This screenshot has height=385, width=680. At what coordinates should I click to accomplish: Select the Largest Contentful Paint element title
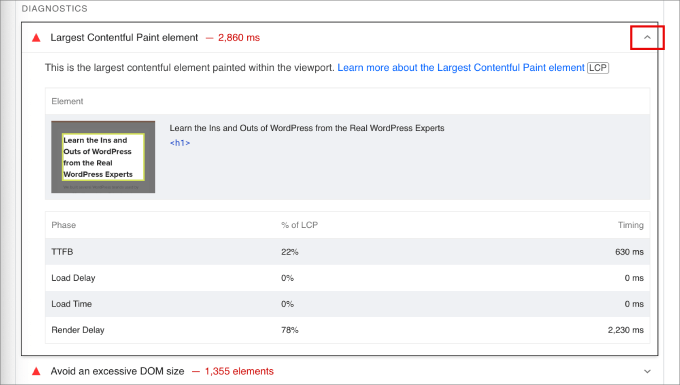point(124,38)
